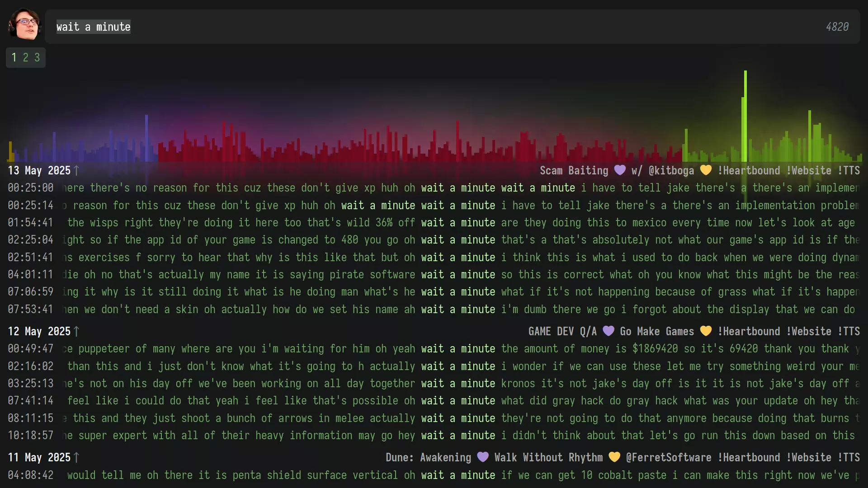Click the search field containing 'wait a minute'
This screenshot has height=488, width=868.
coord(452,27)
